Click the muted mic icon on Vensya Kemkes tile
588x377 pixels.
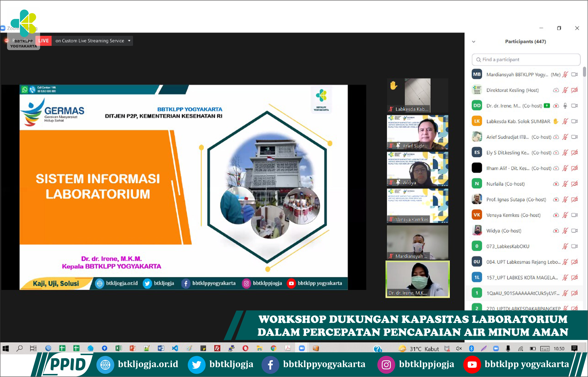pyautogui.click(x=391, y=219)
